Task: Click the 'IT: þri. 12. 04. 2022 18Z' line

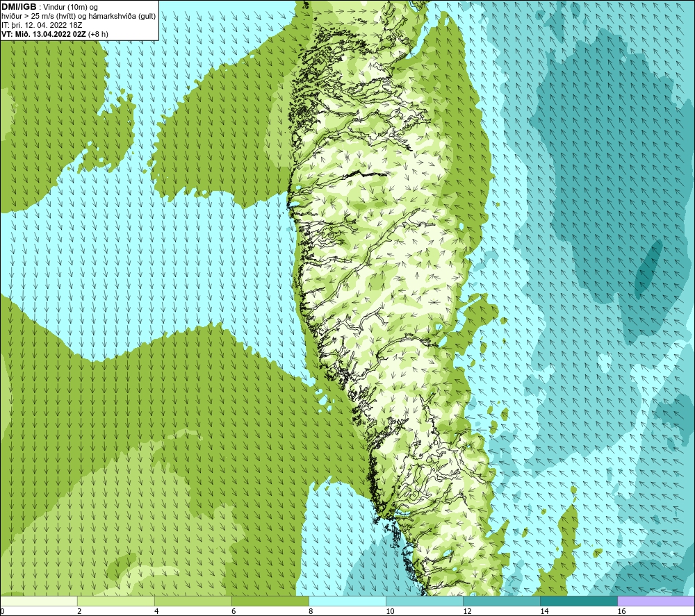Action: [42, 25]
